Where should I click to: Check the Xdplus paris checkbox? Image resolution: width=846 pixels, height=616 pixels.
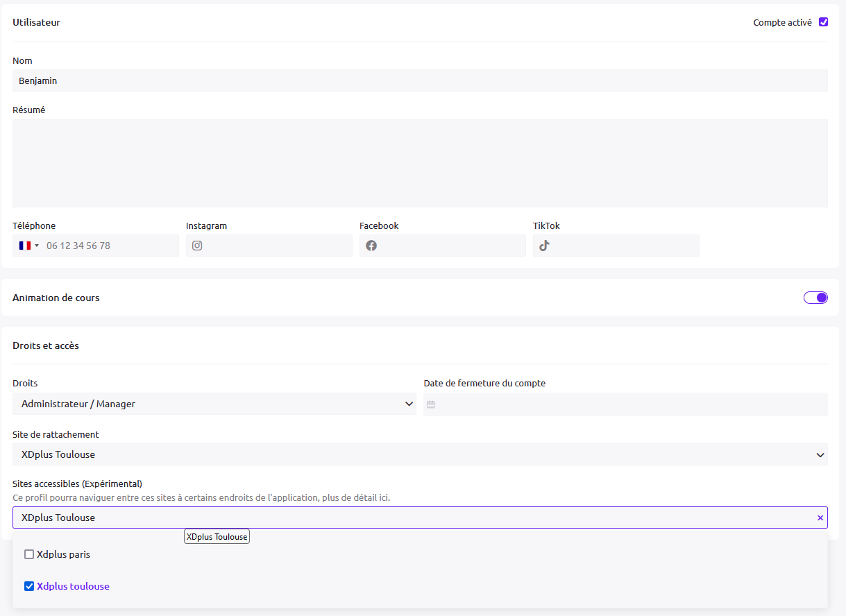29,554
